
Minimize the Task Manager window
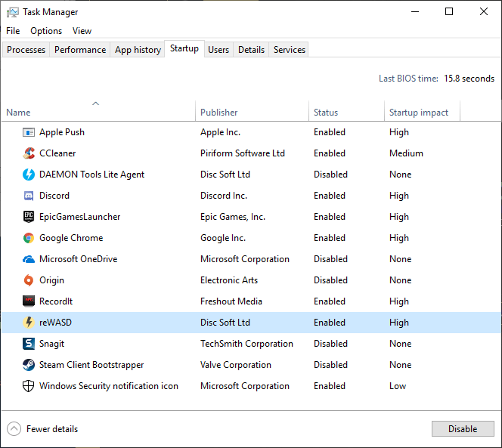pos(415,12)
